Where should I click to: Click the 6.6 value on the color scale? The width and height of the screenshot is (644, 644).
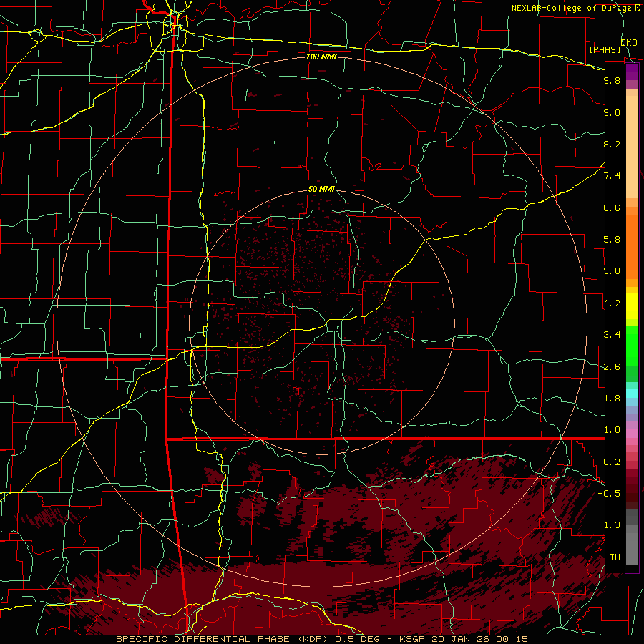[x=612, y=208]
